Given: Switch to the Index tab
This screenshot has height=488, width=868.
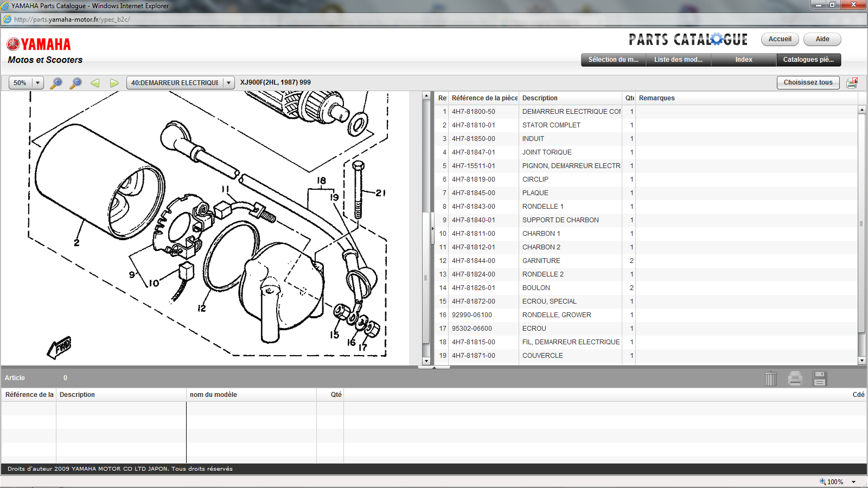Looking at the screenshot, I should (744, 60).
